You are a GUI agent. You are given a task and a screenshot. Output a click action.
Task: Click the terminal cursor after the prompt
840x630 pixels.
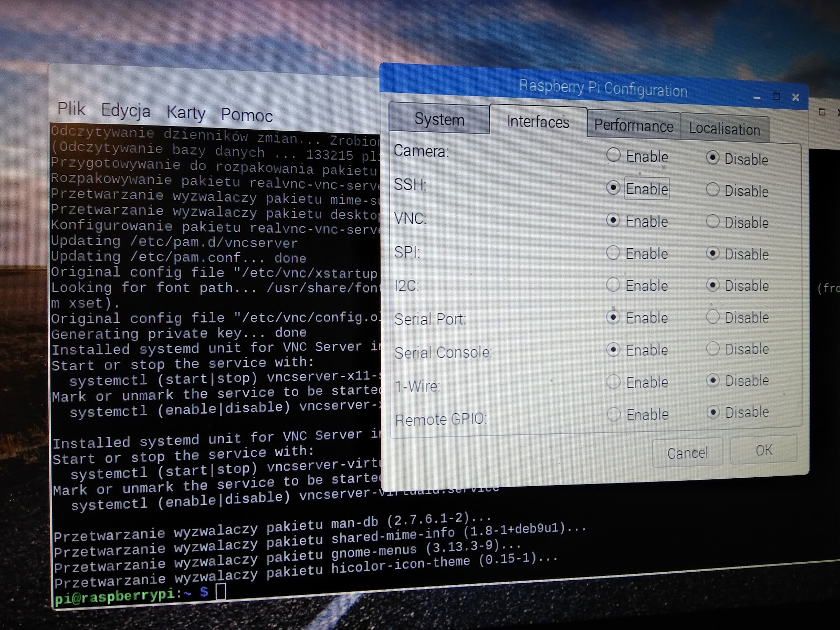point(220,591)
